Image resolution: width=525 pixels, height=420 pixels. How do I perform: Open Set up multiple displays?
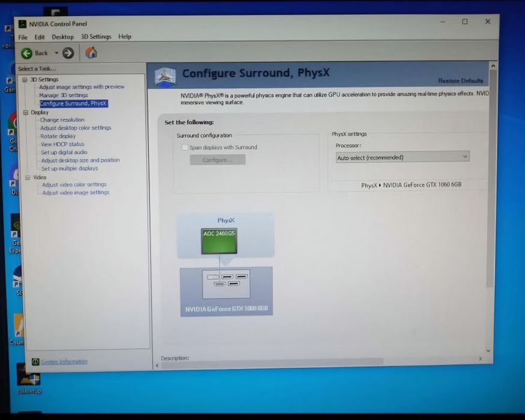coord(70,168)
